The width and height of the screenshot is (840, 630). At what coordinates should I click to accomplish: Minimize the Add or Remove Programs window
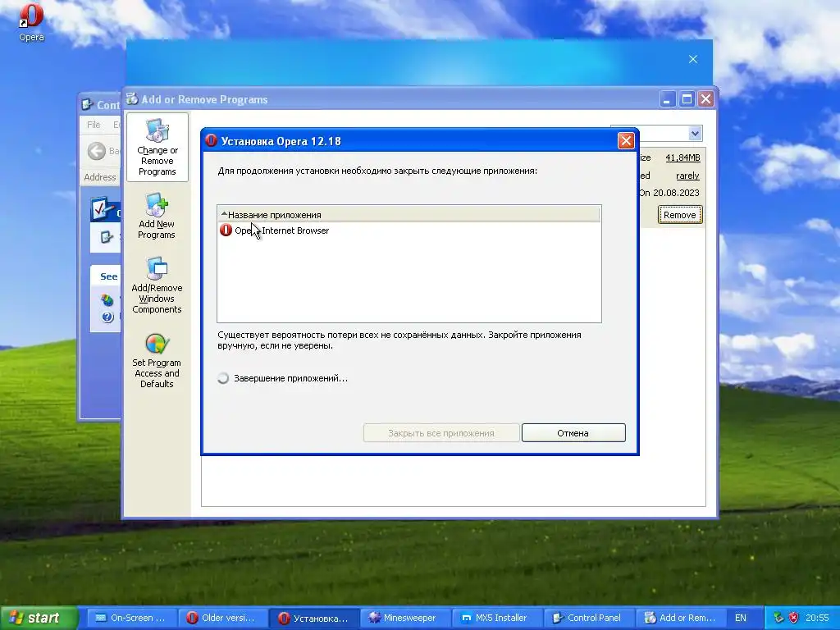668,99
